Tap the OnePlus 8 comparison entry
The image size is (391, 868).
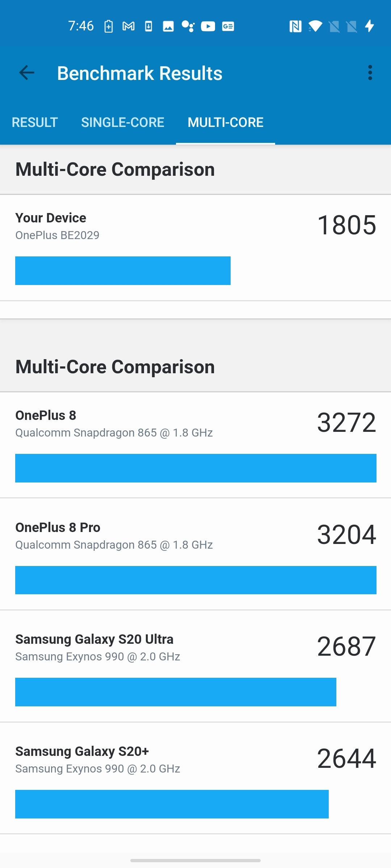pos(195,445)
